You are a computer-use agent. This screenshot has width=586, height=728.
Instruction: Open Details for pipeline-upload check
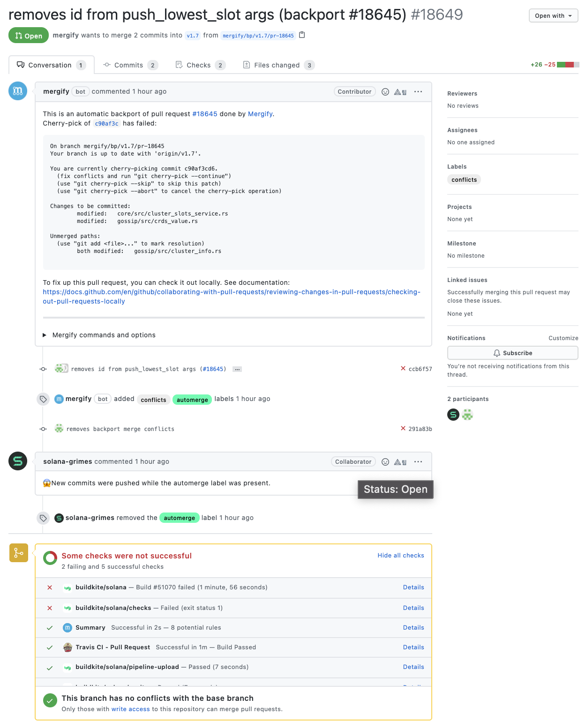[x=413, y=667]
